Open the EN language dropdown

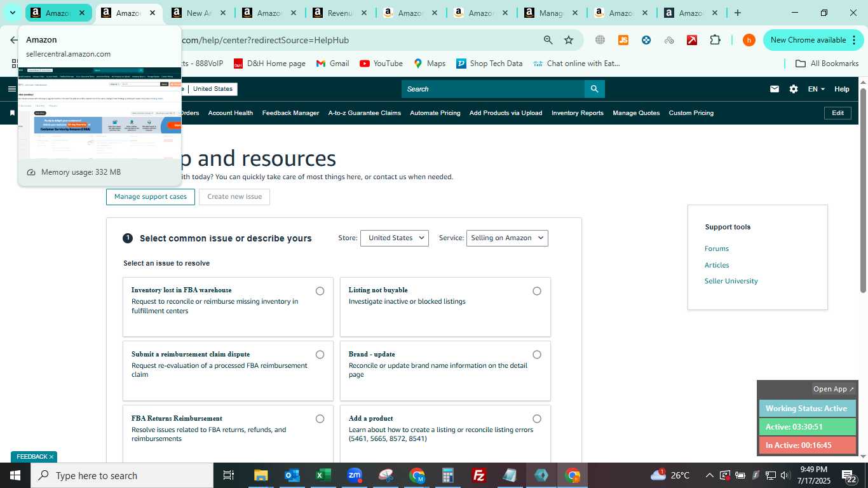817,89
